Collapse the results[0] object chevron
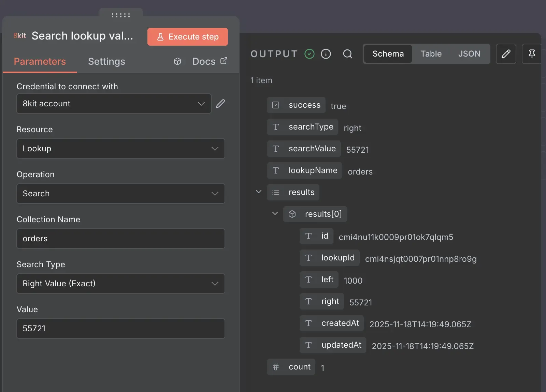Viewport: 546px width, 392px height. point(275,213)
